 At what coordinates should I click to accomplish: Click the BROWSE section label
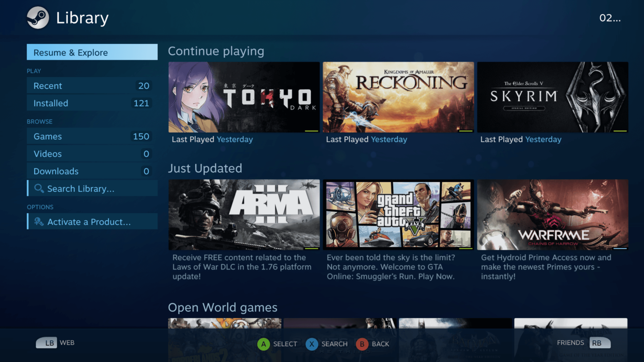(40, 122)
